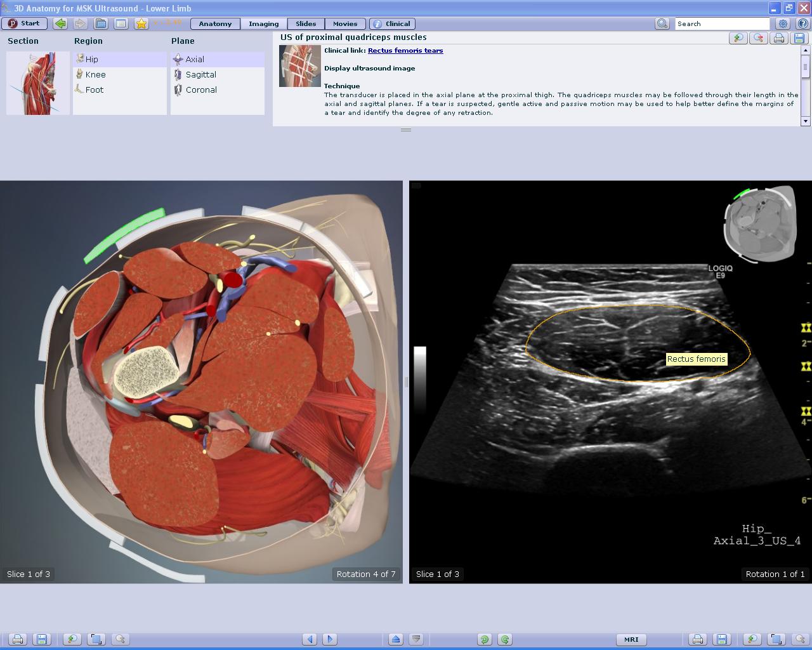
Task: Open Rectus femoris tears link
Action: (x=405, y=50)
